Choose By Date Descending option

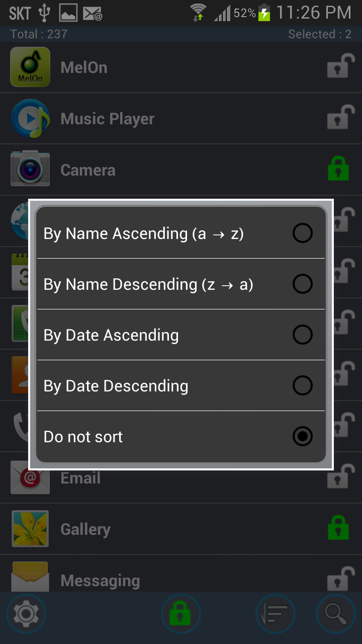coord(181,386)
